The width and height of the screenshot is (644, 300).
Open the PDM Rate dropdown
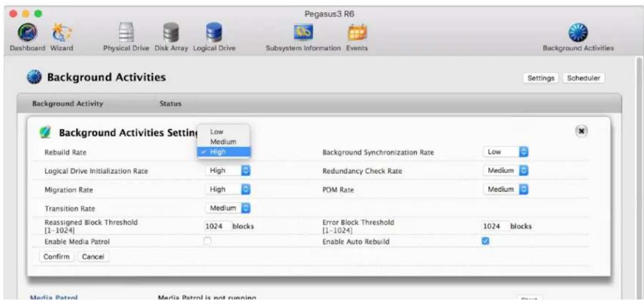coord(505,190)
